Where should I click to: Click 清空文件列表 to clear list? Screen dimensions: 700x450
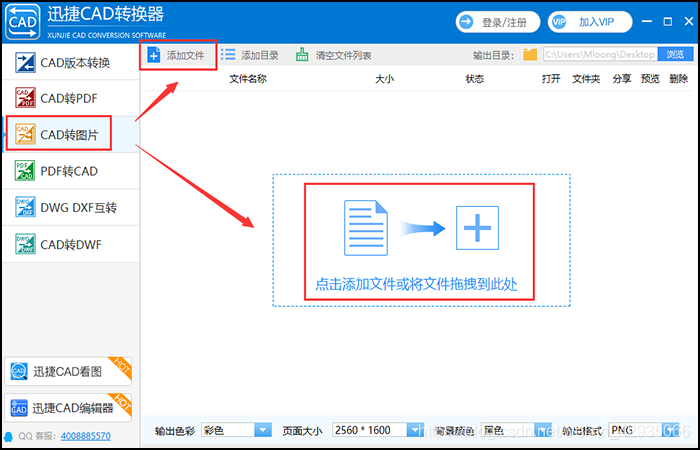(333, 55)
